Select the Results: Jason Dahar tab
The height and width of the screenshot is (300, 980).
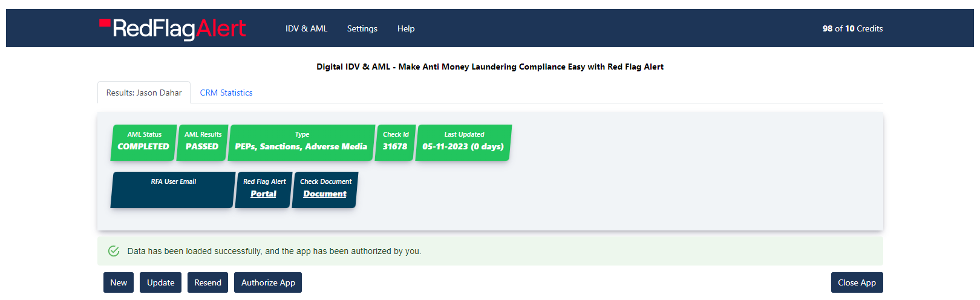(144, 93)
